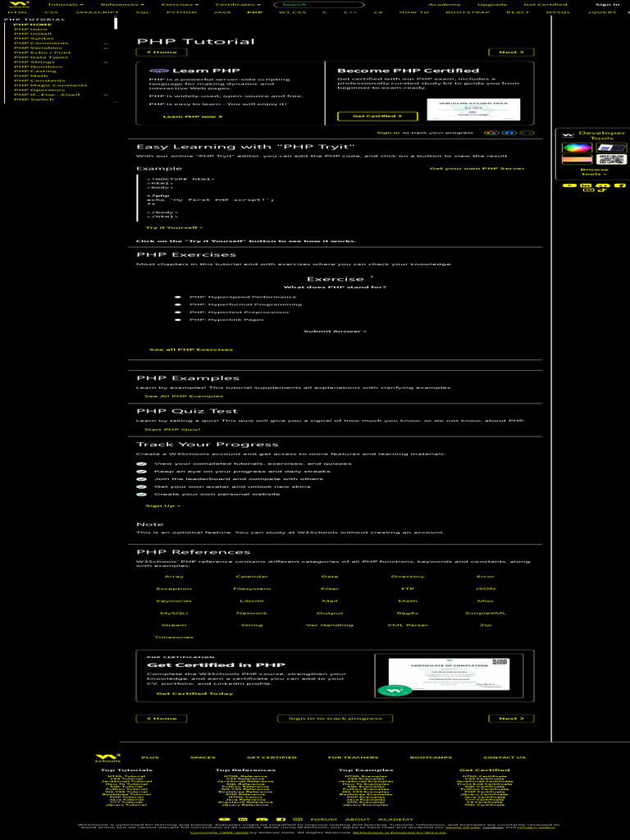Go to HTML in the language bar
This screenshot has width=630, height=840.
pos(18,12)
